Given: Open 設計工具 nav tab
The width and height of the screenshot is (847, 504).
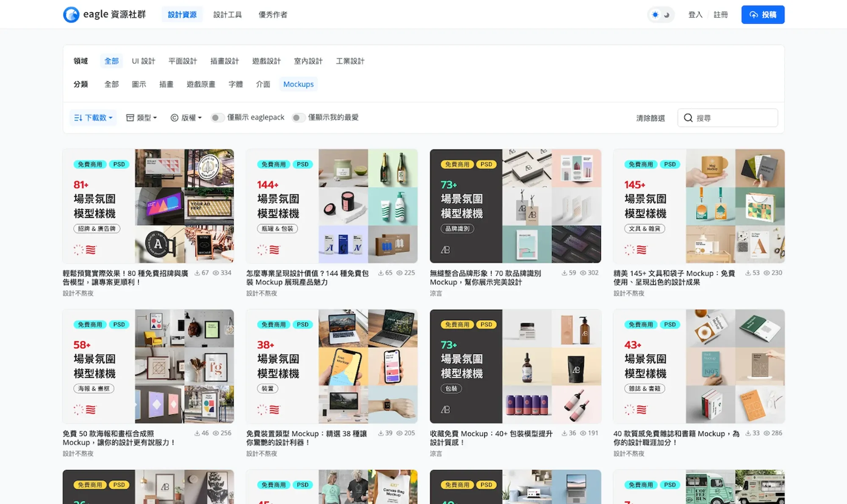Looking at the screenshot, I should (227, 15).
